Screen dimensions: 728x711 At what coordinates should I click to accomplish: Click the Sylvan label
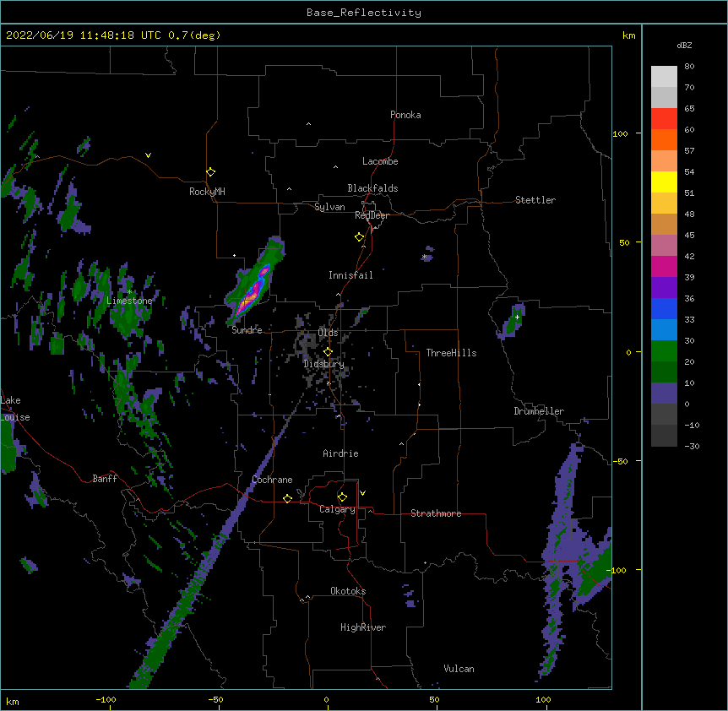(329, 207)
